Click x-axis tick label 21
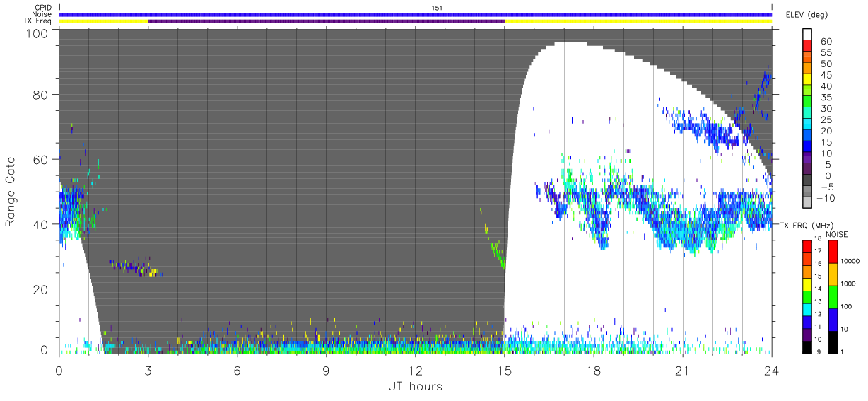The image size is (868, 401). point(682,371)
